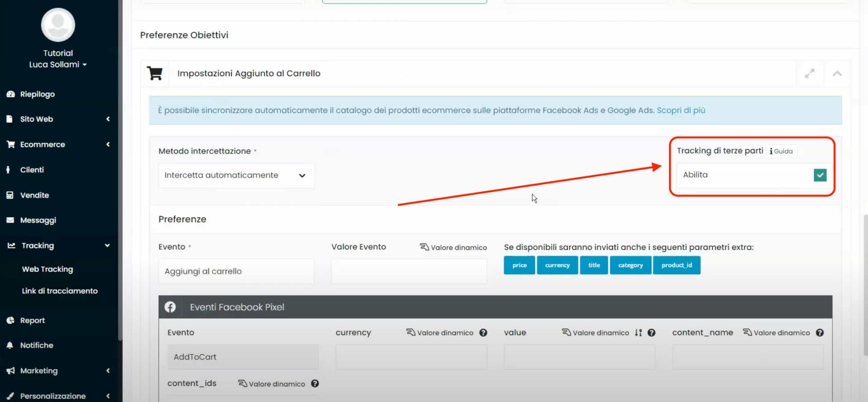Expand the Ecommerce submenu chevron
The image size is (868, 402).
click(108, 144)
